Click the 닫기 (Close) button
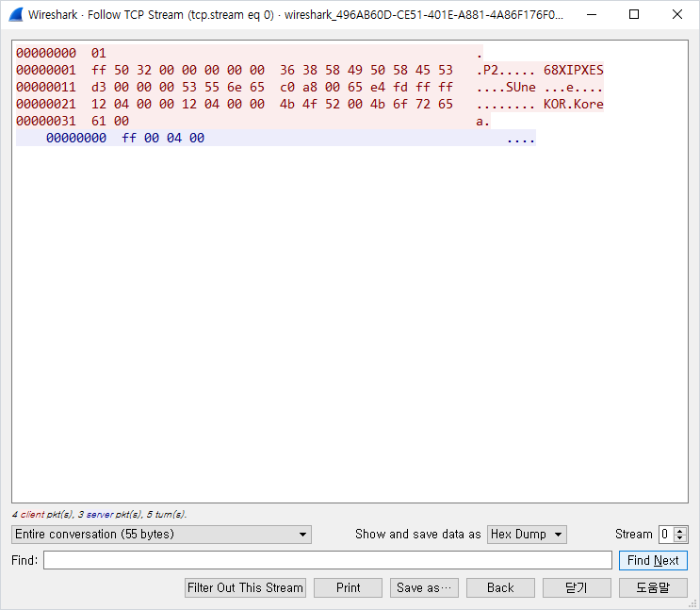Viewport: 700px width, 610px height. click(577, 587)
